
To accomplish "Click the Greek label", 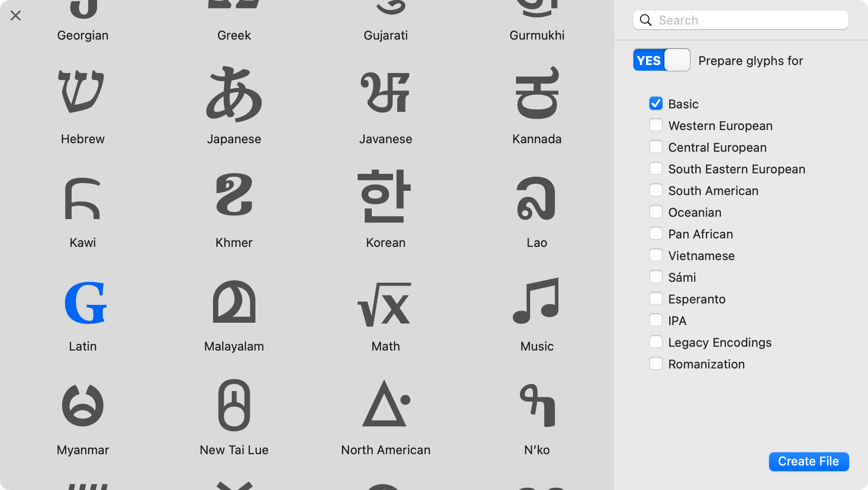I will pos(234,35).
